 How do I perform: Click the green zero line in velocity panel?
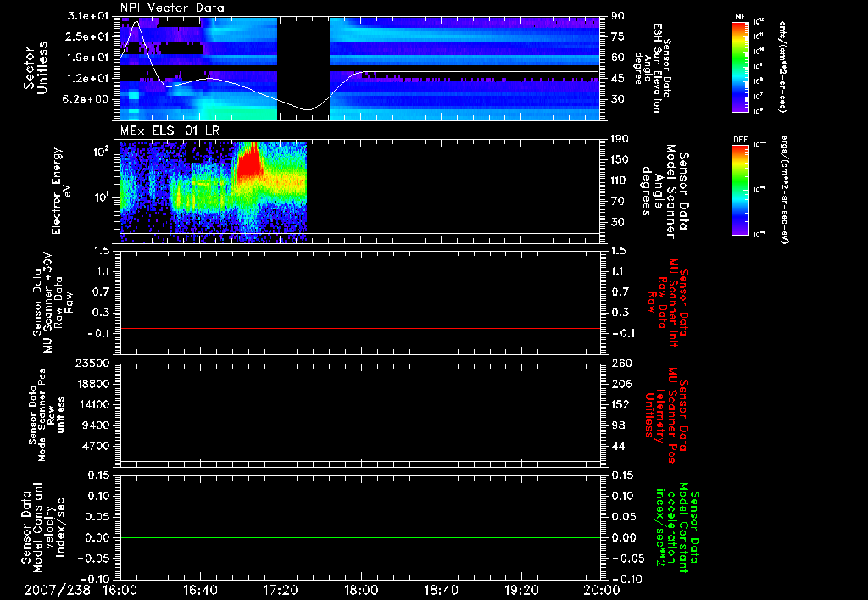360,537
